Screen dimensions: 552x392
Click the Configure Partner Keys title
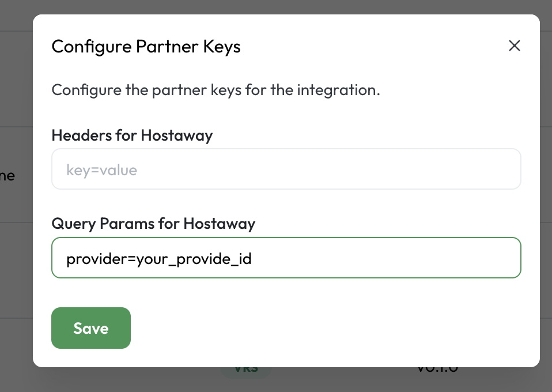(x=146, y=47)
